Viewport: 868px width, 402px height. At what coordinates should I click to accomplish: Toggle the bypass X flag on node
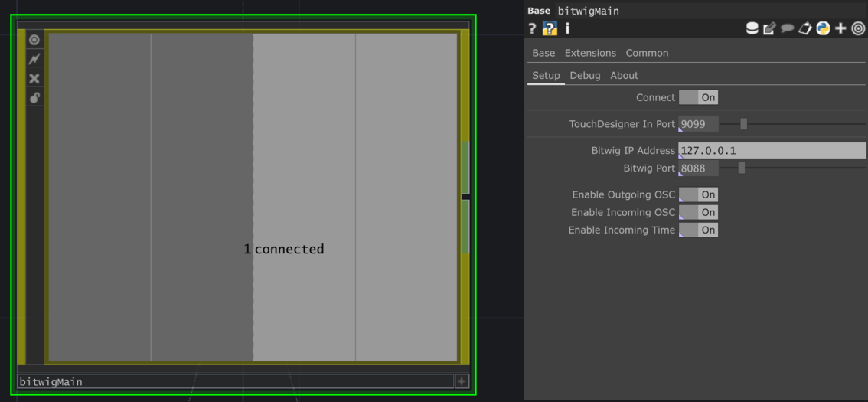tap(34, 78)
